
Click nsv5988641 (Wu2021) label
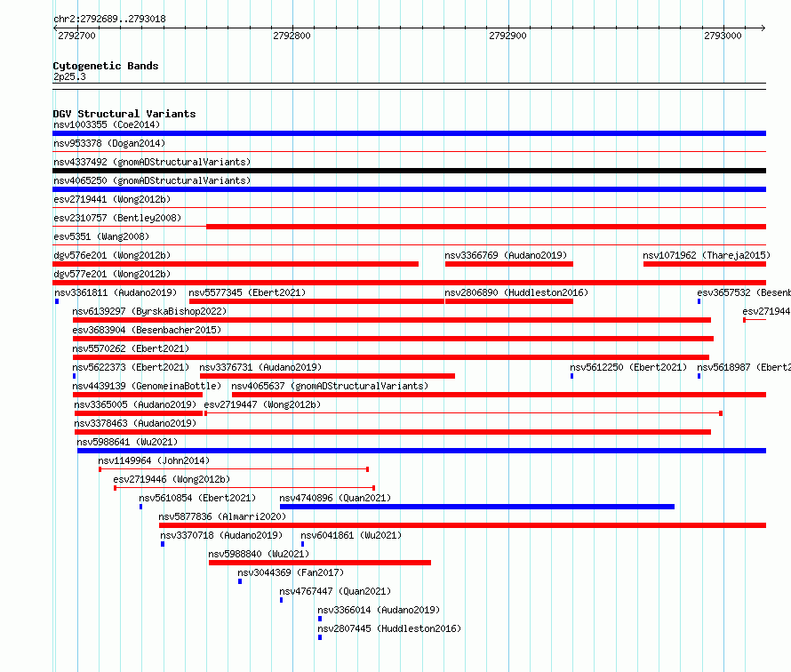click(127, 442)
